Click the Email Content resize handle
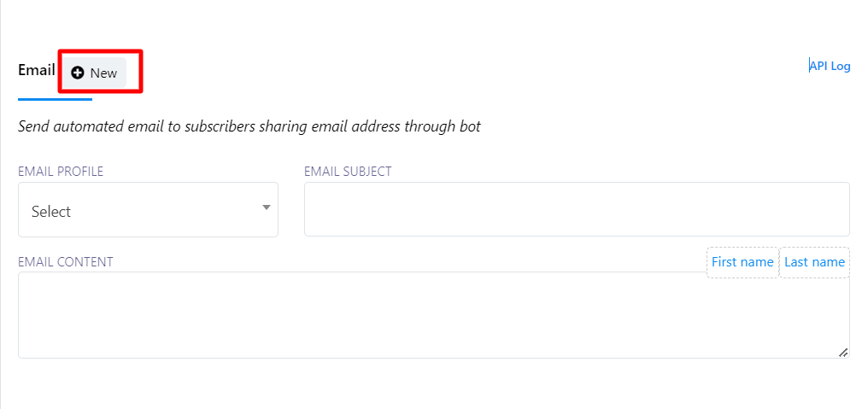 point(843,352)
